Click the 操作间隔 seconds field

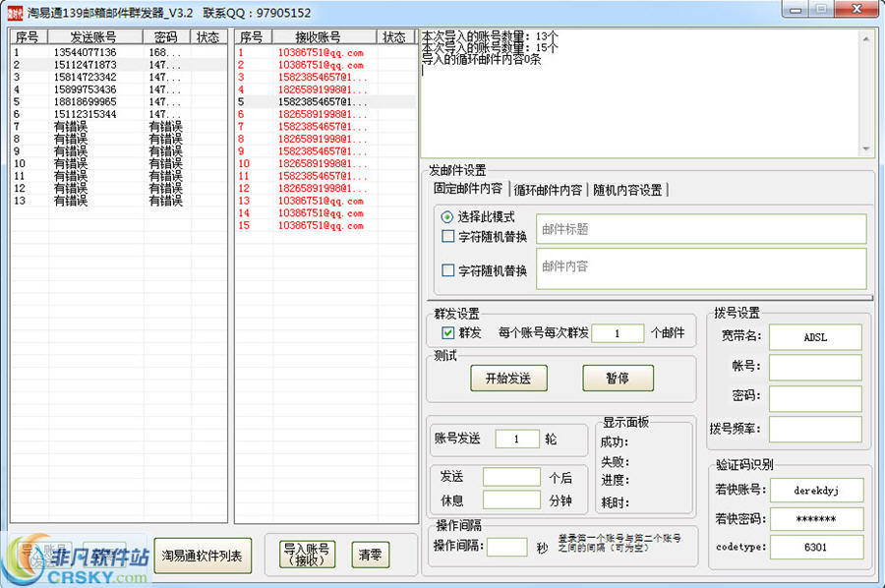[x=506, y=547]
